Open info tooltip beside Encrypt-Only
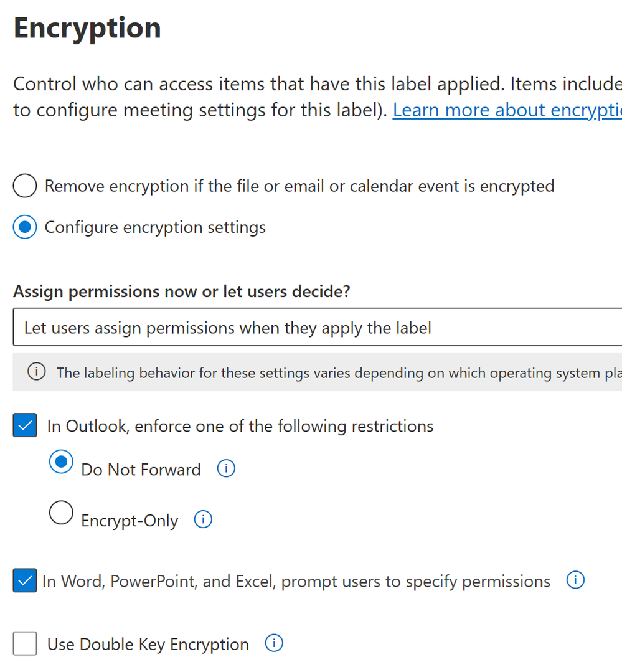 [x=203, y=519]
